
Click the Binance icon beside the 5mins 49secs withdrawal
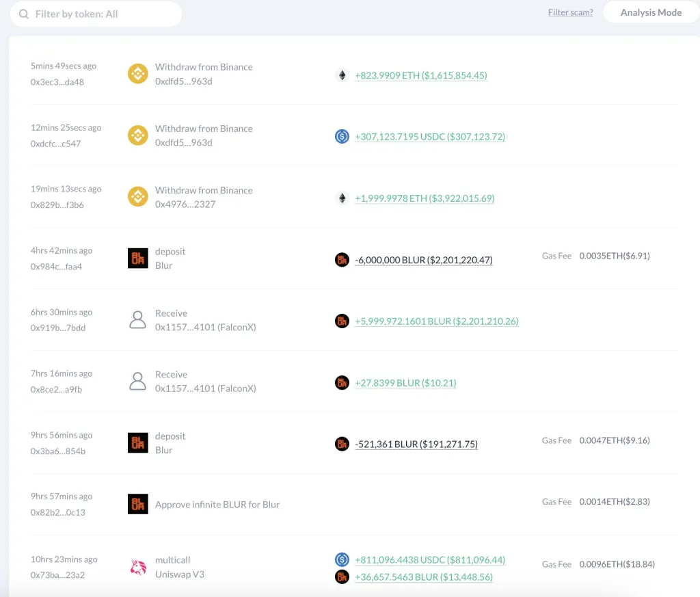(138, 74)
